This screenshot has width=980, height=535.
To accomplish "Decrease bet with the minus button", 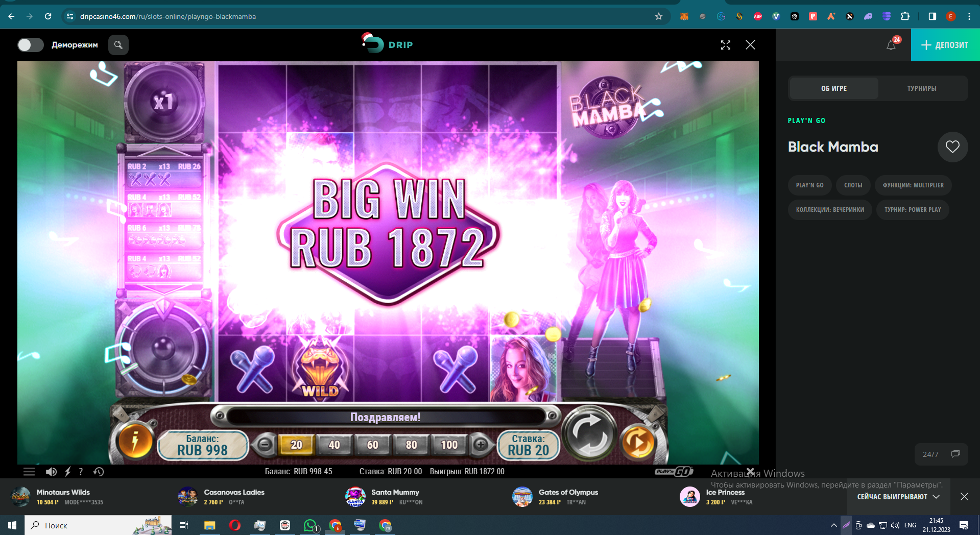I will (x=265, y=445).
